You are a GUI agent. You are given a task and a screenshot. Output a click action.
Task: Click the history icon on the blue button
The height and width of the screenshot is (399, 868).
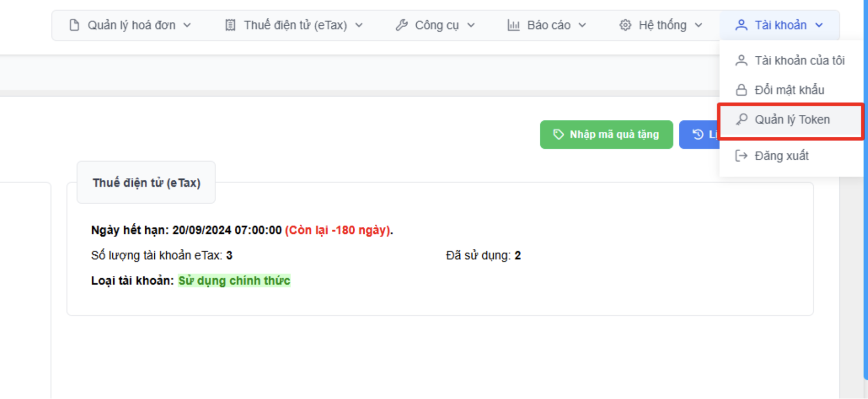coord(698,134)
